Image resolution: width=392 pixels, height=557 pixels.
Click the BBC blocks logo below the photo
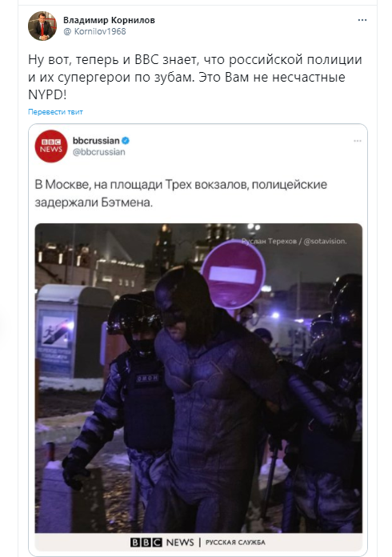tap(146, 543)
